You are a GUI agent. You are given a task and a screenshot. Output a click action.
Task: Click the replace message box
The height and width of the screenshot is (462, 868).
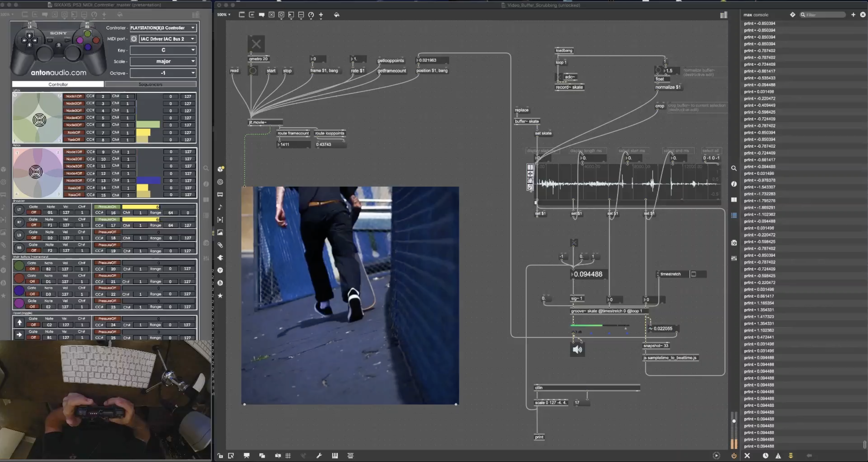coord(521,110)
